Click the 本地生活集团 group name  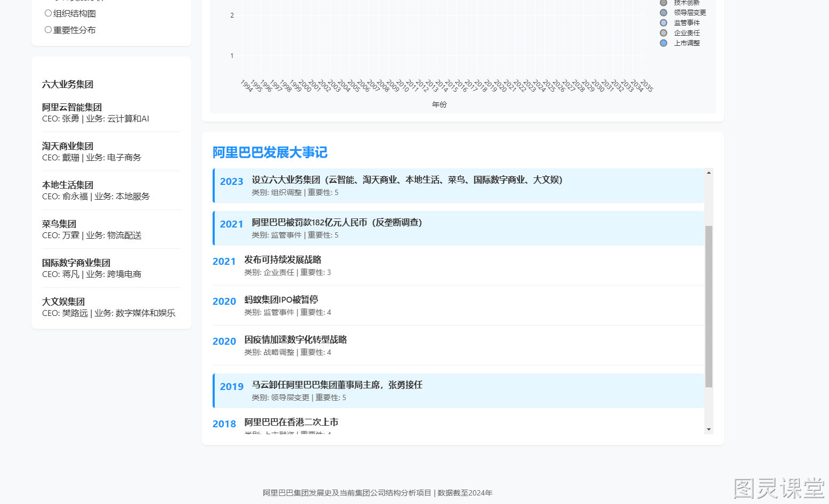68,185
